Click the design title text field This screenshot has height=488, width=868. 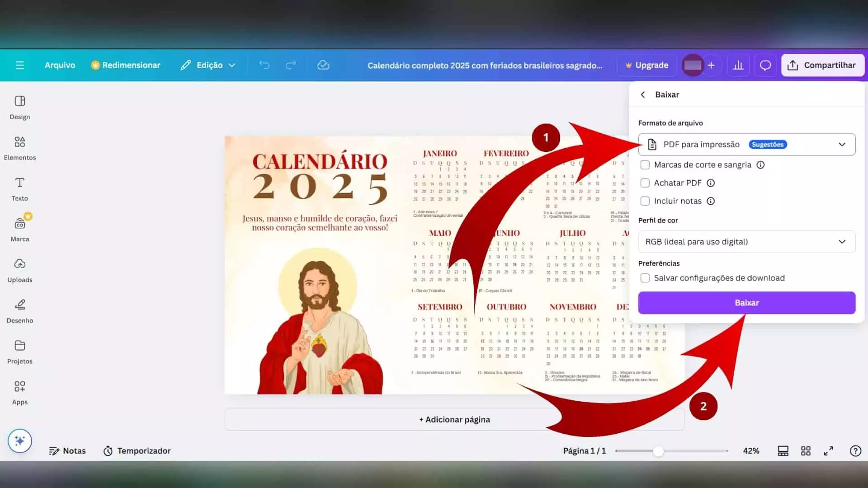485,66
